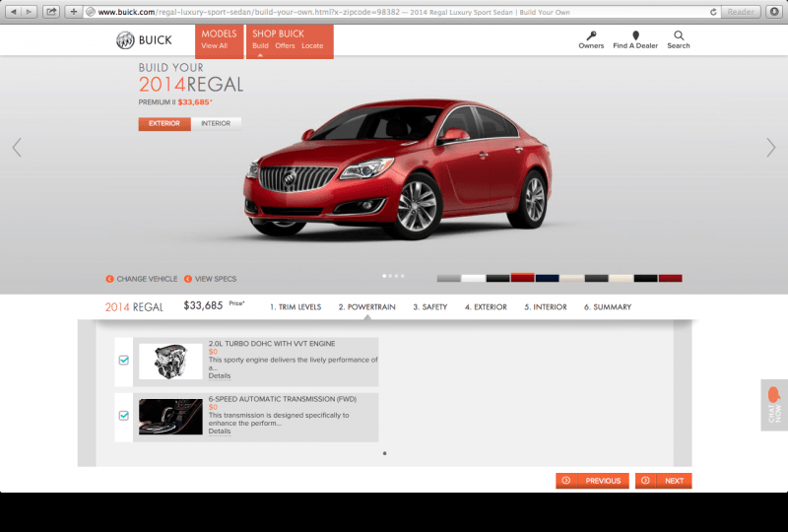Screen dimensions: 788x532
Task: Go forward with browser forward arrow
Action: click(30, 12)
